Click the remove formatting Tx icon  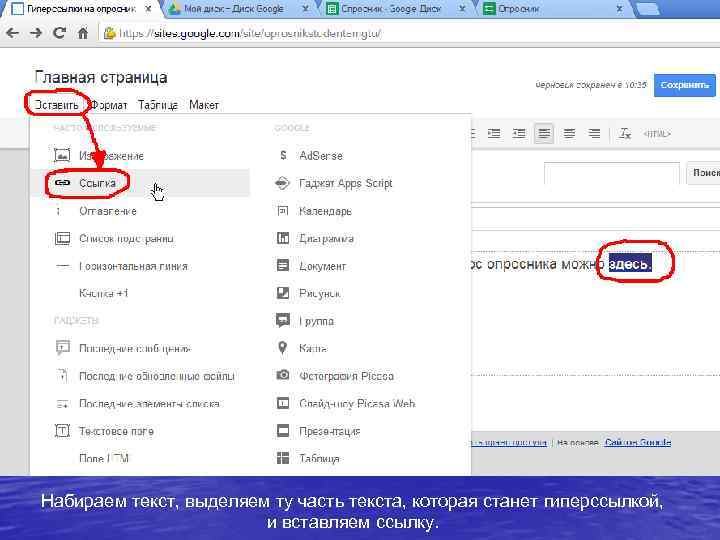click(625, 134)
